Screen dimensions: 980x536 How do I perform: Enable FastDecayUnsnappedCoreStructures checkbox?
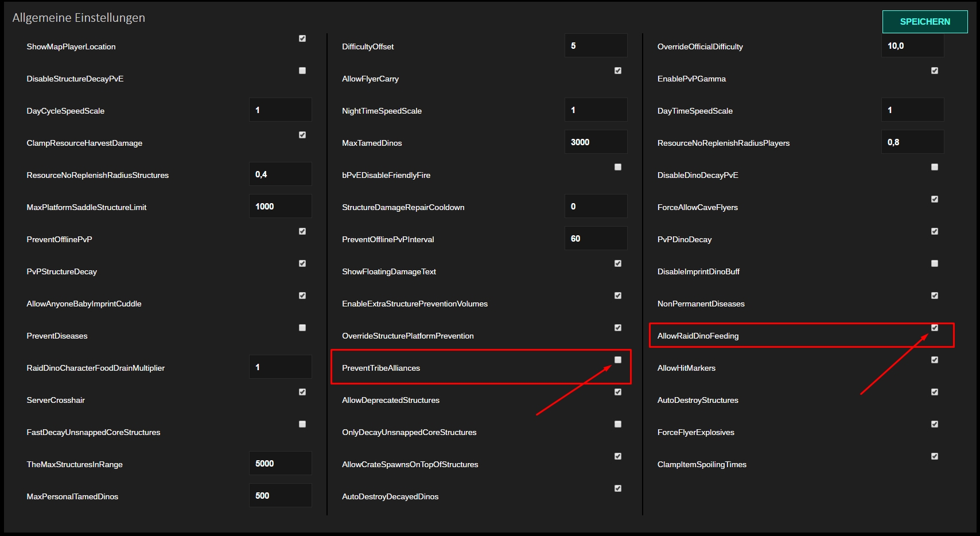[x=302, y=424]
